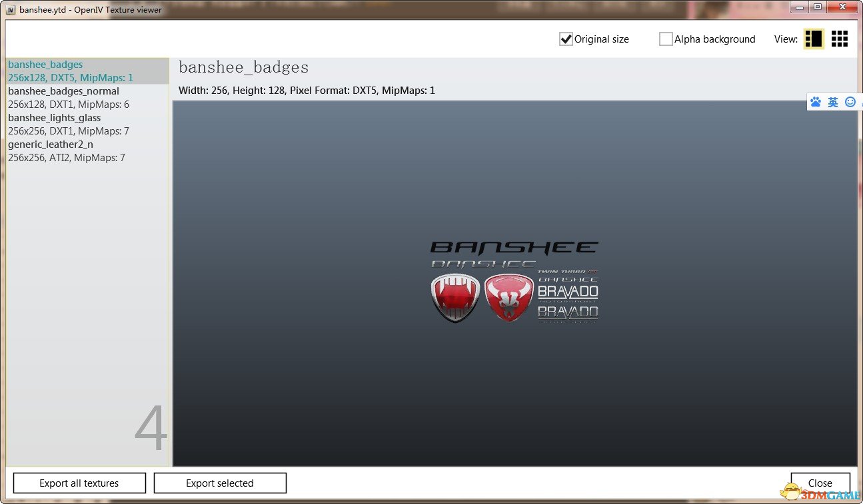Image resolution: width=863 pixels, height=504 pixels.
Task: Click the banshee badges texture preview image
Action: (x=514, y=283)
